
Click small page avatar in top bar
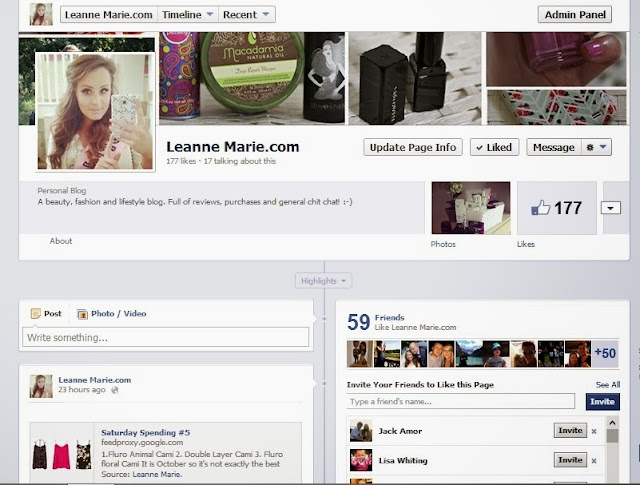tap(41, 14)
